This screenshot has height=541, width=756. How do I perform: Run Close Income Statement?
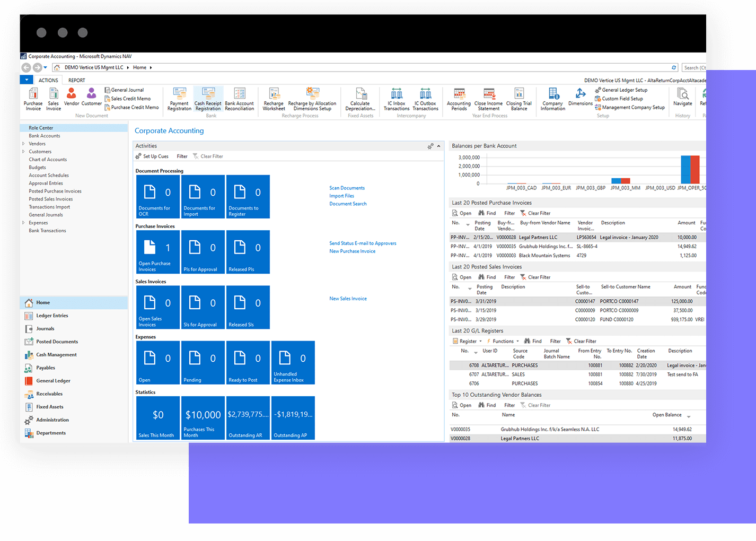tap(489, 99)
